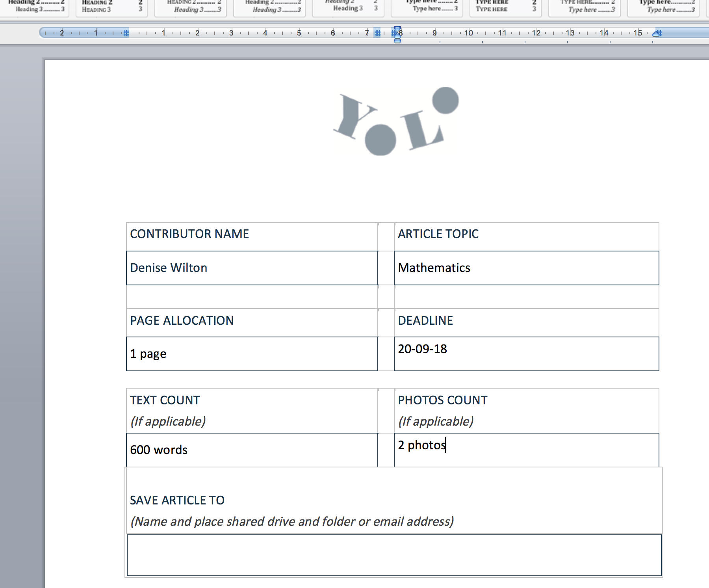Click the '(Name and place shared drive…)' note
Image resolution: width=709 pixels, height=588 pixels.
292,522
